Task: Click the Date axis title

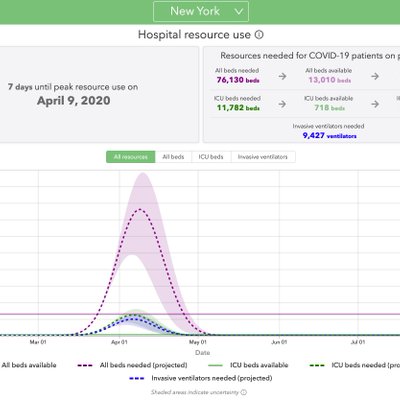Action: tap(203, 353)
